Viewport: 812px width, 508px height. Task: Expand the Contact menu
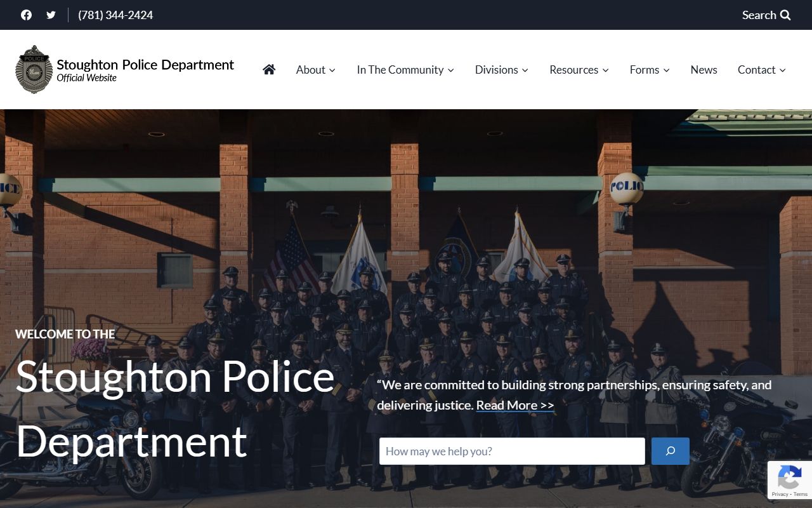(x=762, y=70)
